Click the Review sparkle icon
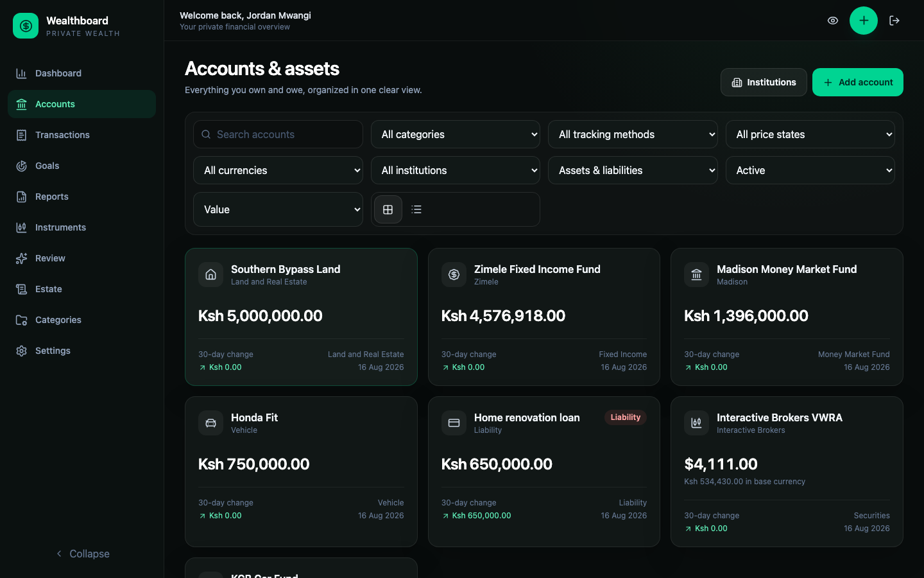 [21, 258]
